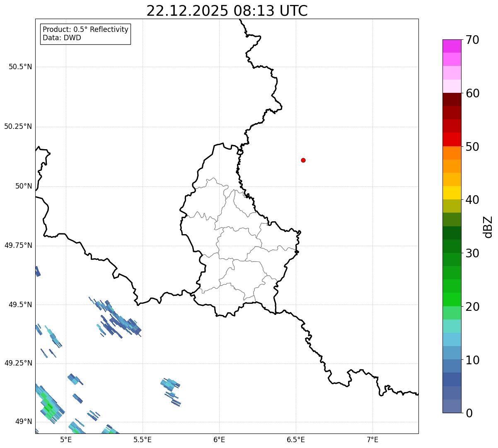Click the olive colorbar segment below 40
The height and width of the screenshot is (448, 498).
[452, 206]
